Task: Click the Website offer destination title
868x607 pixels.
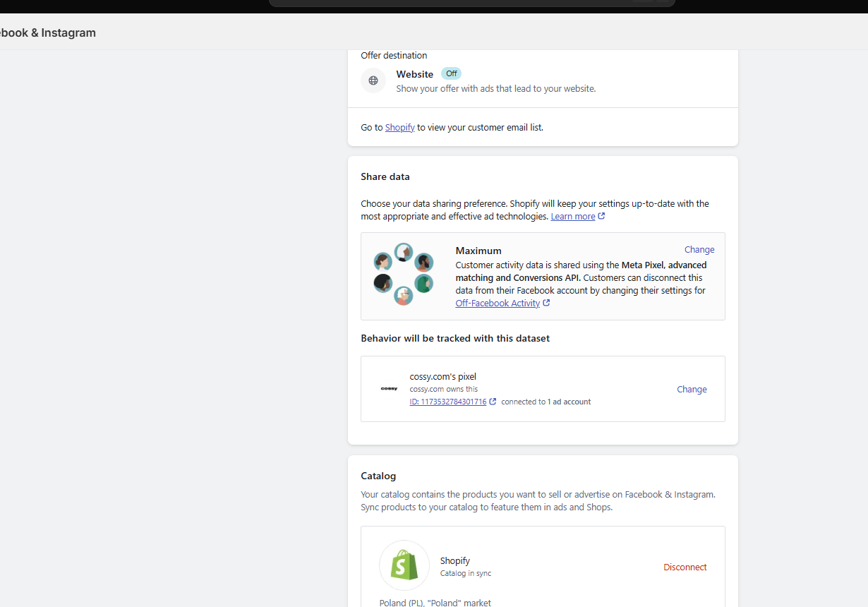Action: (x=415, y=74)
